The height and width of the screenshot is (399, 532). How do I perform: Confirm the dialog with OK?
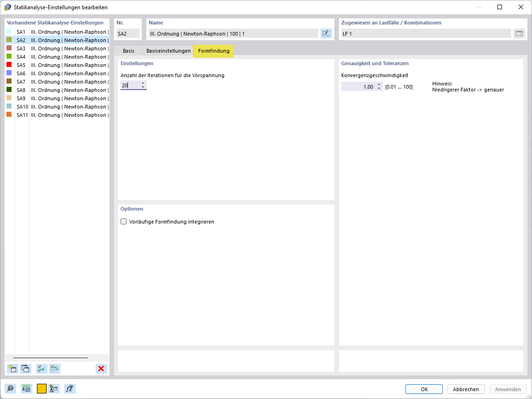point(423,389)
